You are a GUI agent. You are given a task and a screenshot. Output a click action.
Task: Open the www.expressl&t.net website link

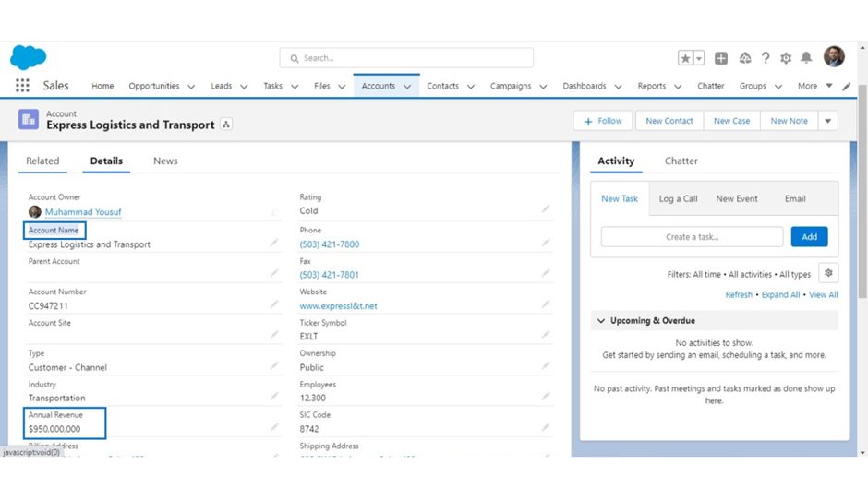click(338, 306)
